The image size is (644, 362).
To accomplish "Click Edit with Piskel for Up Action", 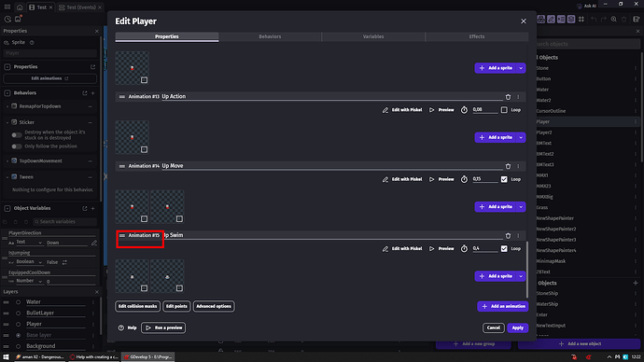I will [402, 110].
